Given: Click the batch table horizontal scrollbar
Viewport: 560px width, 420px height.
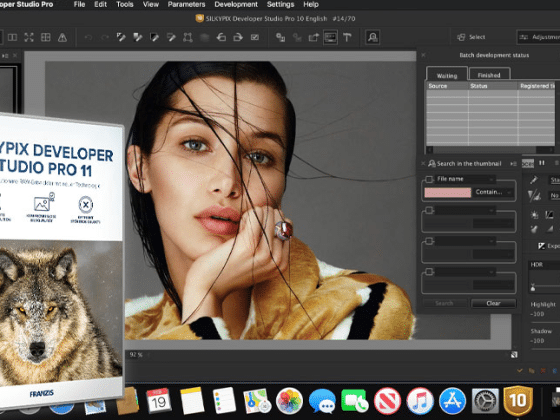Looking at the screenshot, I should (490, 150).
